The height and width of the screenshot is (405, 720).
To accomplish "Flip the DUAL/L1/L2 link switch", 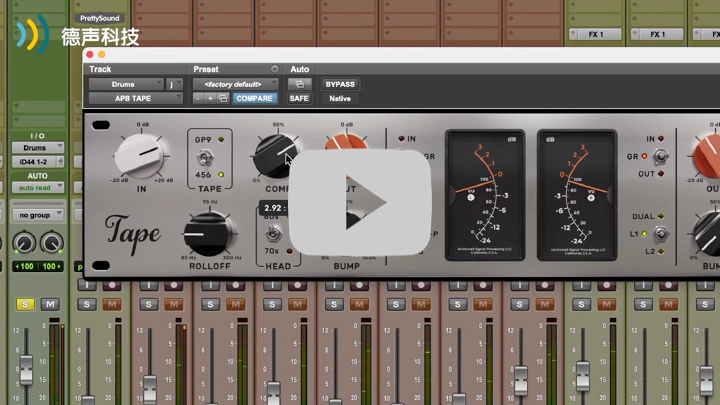I will (x=662, y=233).
